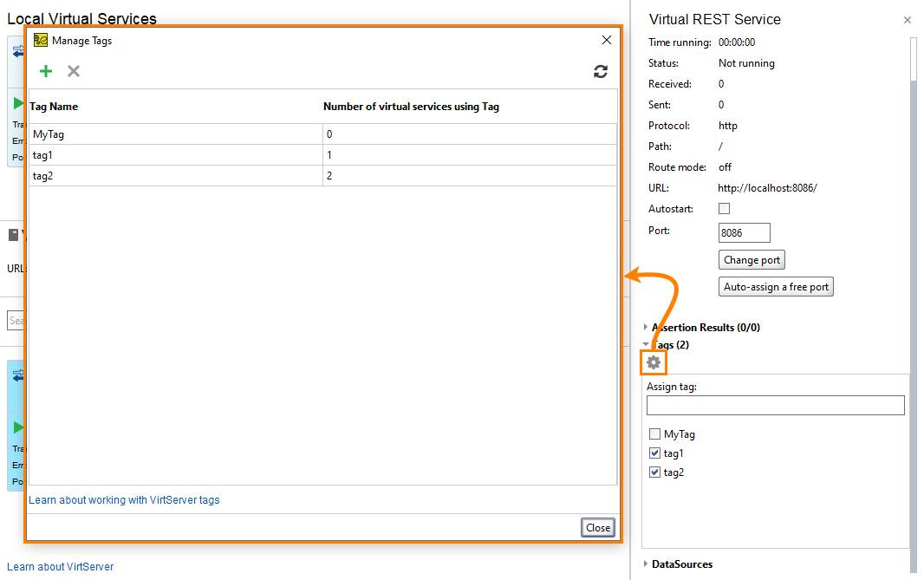Add a new tag with the green plus icon
This screenshot has width=924, height=580.
point(46,71)
